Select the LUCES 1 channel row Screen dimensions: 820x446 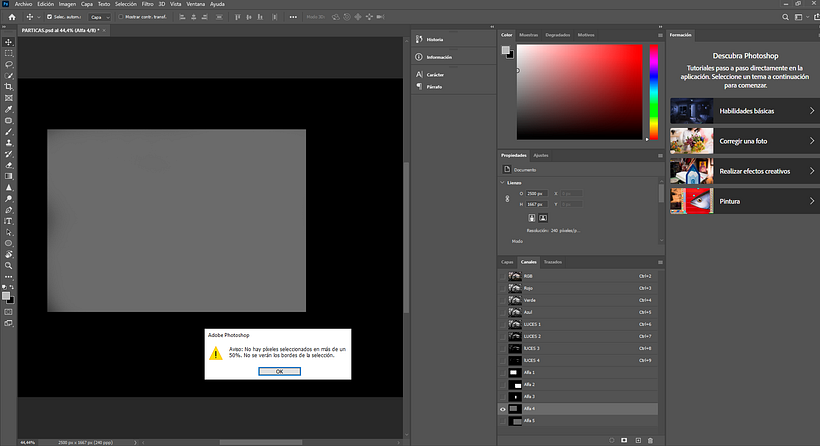[x=560, y=324]
